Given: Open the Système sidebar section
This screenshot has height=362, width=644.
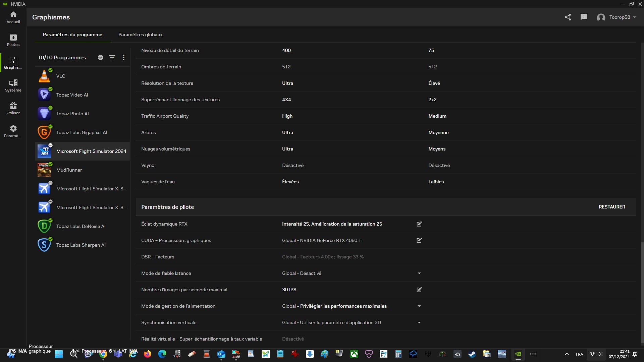Looking at the screenshot, I should (13, 85).
